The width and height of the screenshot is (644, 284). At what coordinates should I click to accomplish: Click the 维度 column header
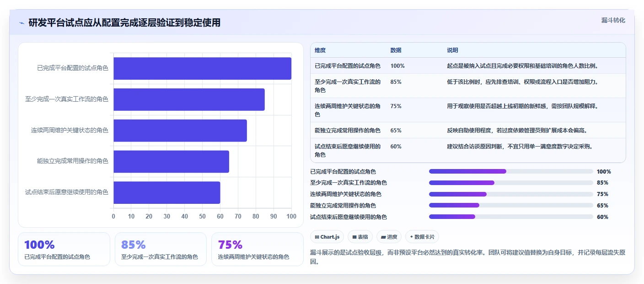click(x=320, y=50)
